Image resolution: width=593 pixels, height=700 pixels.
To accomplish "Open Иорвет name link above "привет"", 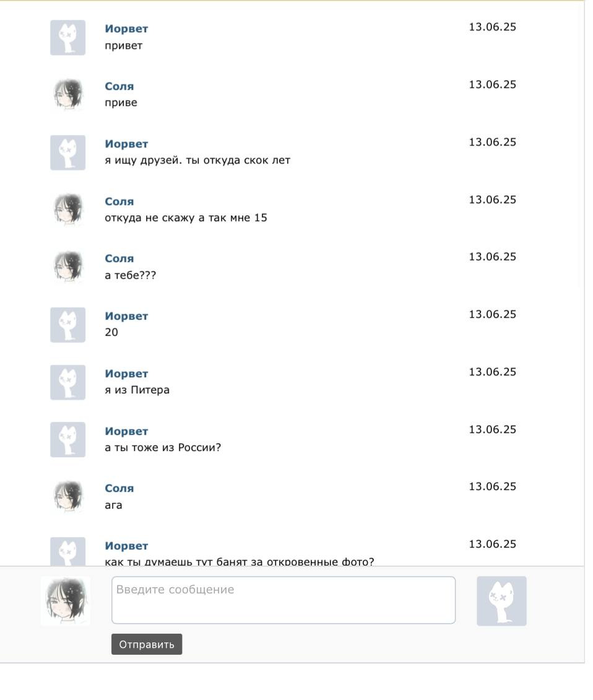I will (126, 28).
